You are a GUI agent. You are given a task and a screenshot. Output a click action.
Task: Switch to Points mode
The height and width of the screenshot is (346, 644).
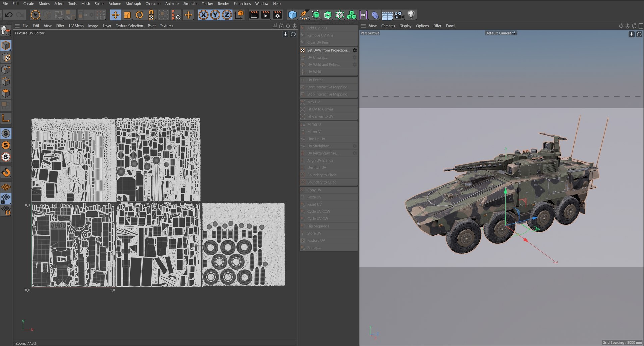click(x=6, y=69)
